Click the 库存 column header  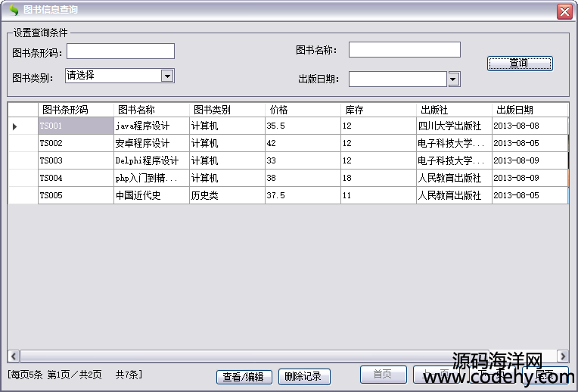(378, 110)
